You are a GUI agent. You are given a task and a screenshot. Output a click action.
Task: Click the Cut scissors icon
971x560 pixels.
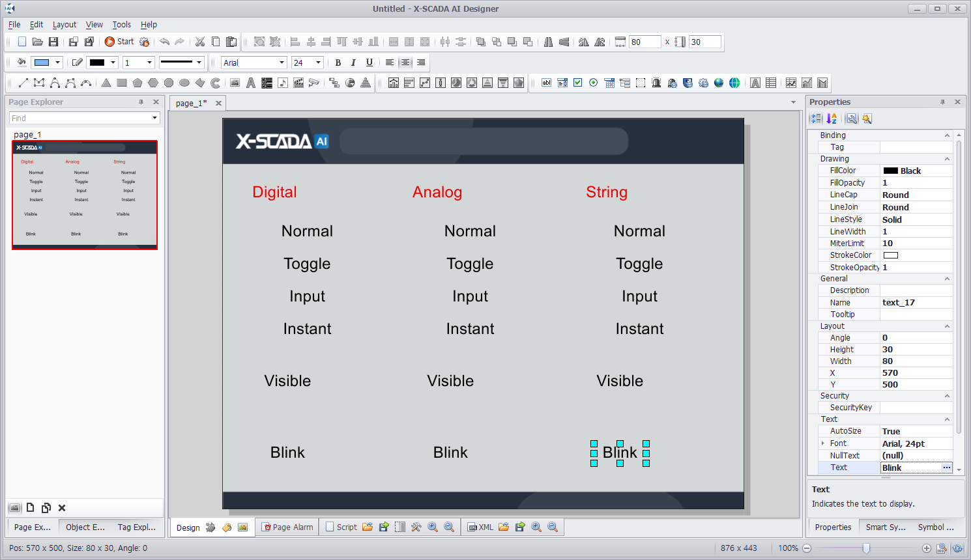tap(200, 42)
